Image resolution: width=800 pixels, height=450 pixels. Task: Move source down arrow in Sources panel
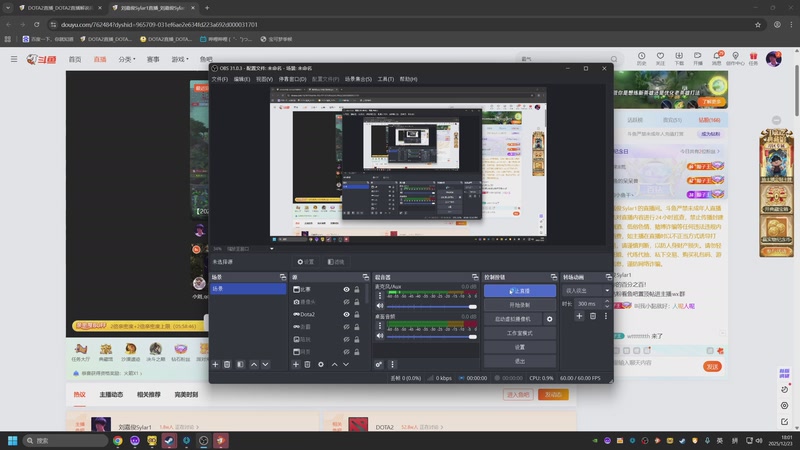point(346,364)
